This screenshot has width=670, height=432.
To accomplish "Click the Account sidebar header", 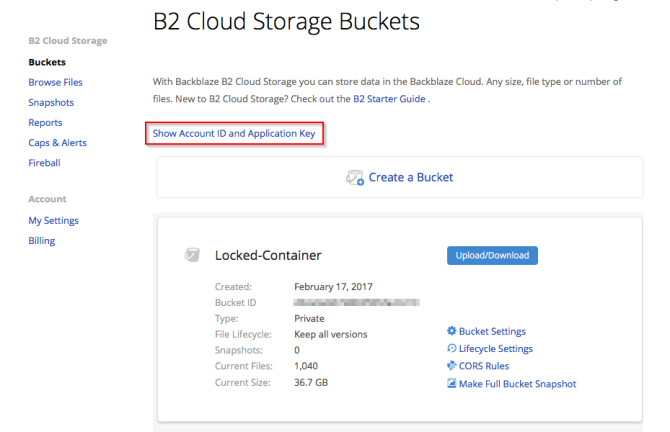I will pyautogui.click(x=47, y=199).
